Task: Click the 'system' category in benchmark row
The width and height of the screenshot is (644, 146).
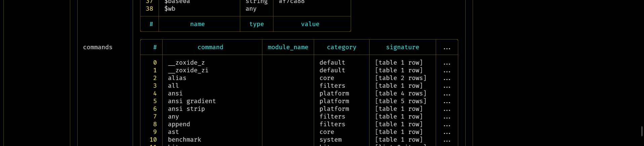Action: (331, 140)
